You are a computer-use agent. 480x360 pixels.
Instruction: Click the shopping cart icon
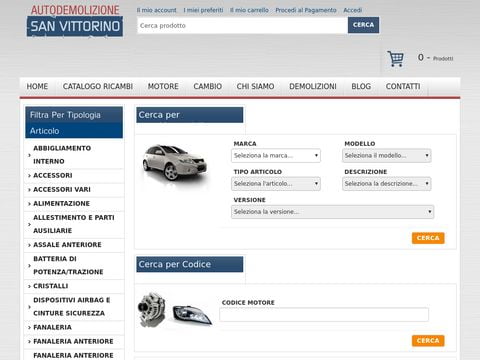395,59
